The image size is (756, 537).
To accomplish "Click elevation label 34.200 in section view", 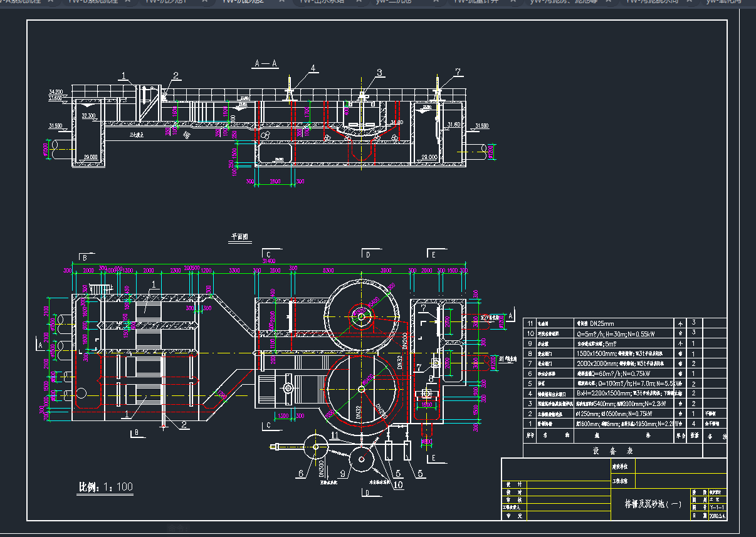I will pyautogui.click(x=56, y=92).
